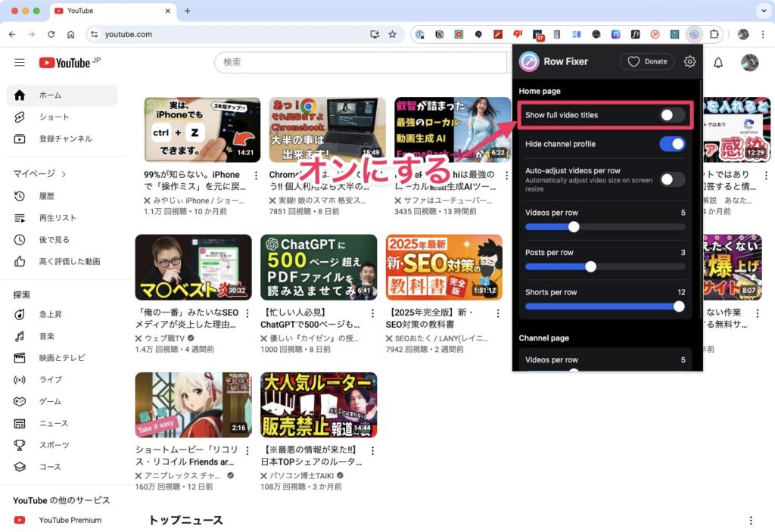Screen dimensions: 775x532
Task: Adjust Home page Videos per row slider
Action: [605, 227]
